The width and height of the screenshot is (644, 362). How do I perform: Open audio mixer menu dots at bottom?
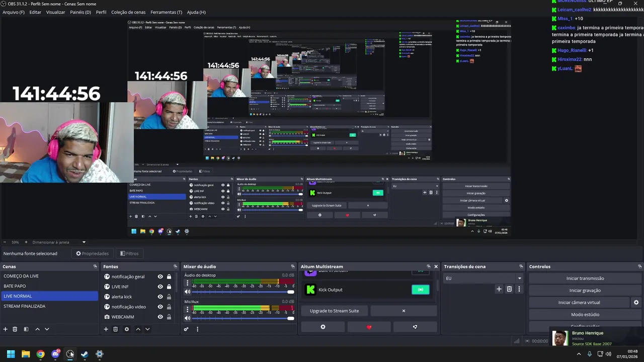(x=197, y=329)
